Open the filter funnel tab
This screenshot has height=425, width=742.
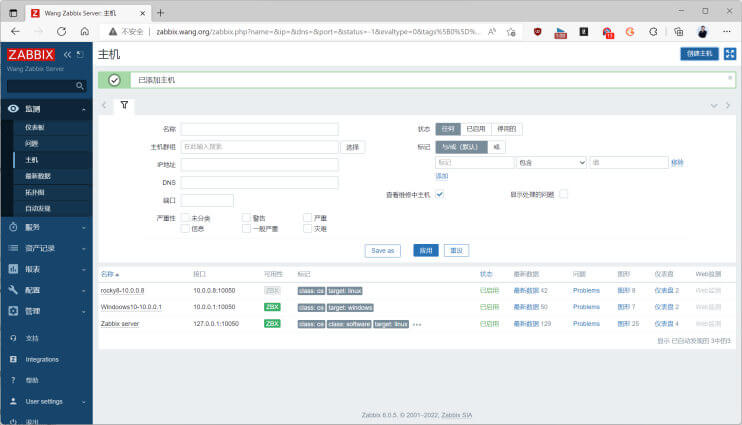[x=124, y=105]
